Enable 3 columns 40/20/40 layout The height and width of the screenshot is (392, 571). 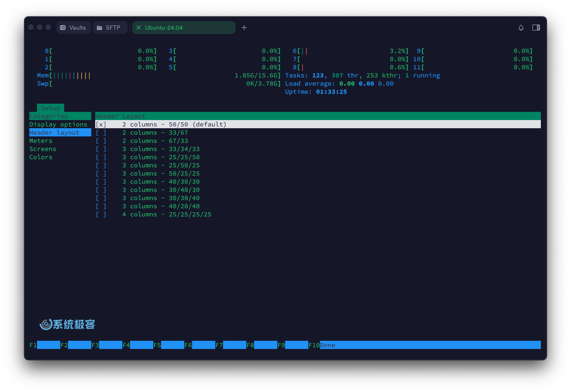(101, 206)
